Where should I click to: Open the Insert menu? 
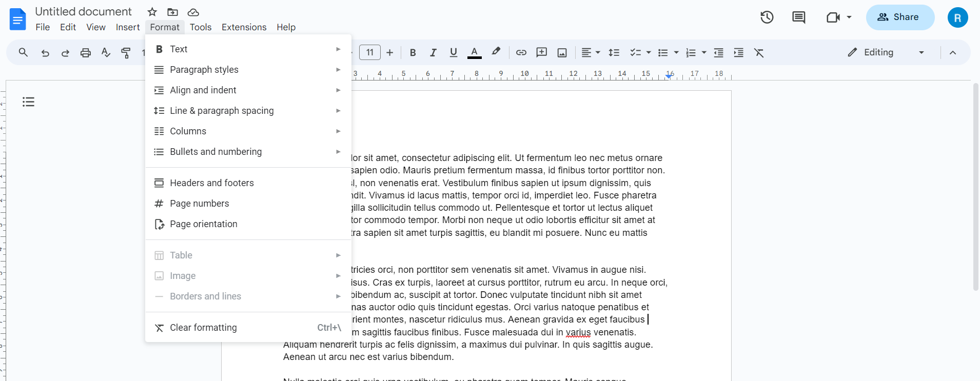[x=128, y=27]
